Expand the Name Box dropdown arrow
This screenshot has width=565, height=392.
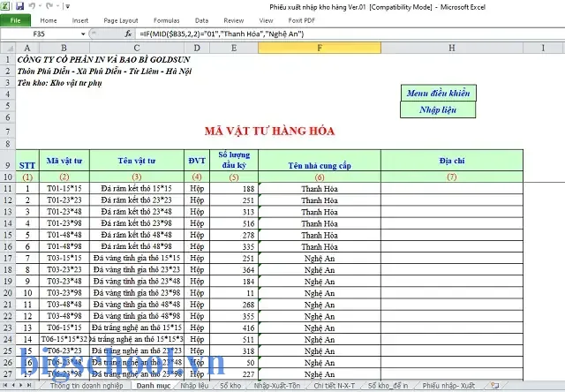pyautogui.click(x=83, y=34)
